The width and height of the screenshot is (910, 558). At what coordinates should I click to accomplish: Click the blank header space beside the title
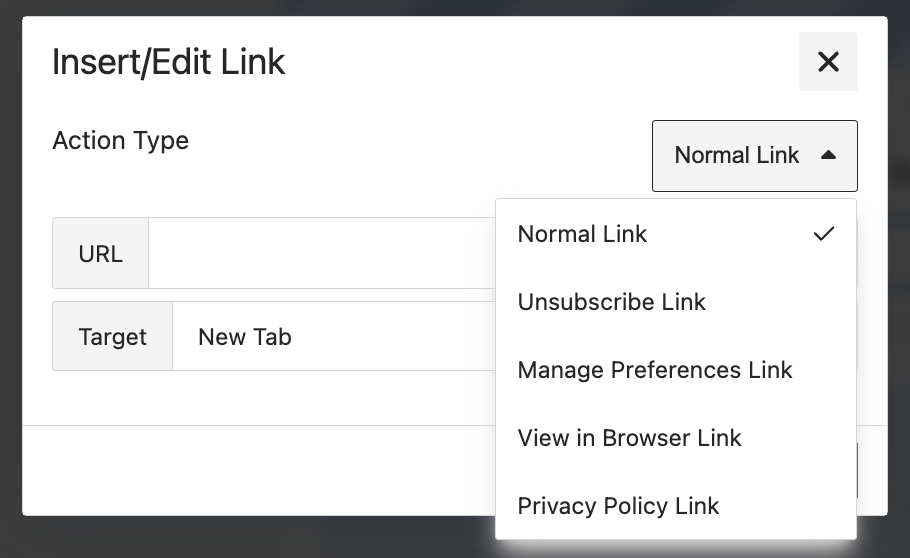point(540,62)
